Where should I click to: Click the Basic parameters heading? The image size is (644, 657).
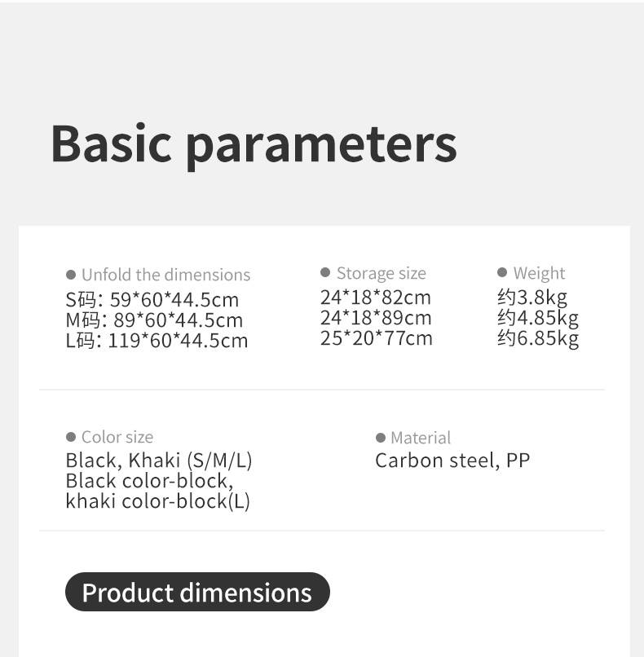(254, 143)
